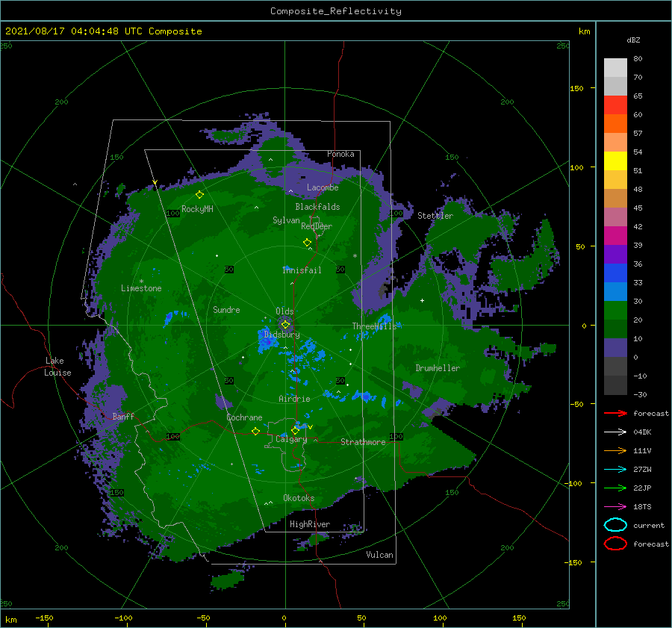Click the Okotoks map label
The width and height of the screenshot is (672, 628).
(x=299, y=498)
